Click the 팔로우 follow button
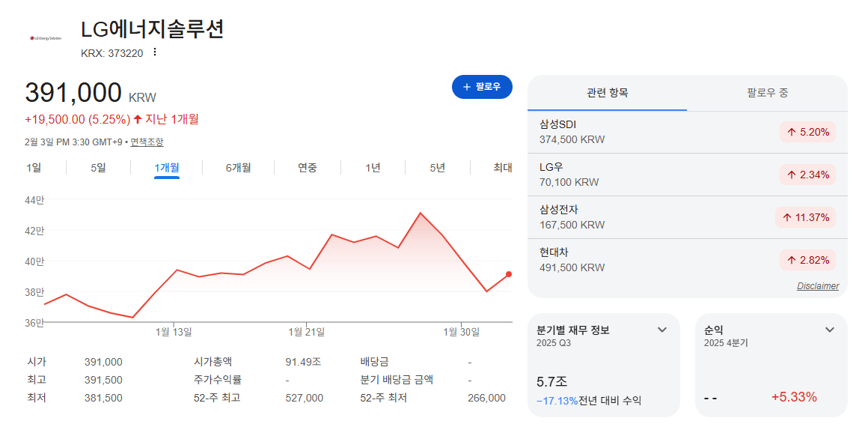868x424 pixels. coord(482,87)
